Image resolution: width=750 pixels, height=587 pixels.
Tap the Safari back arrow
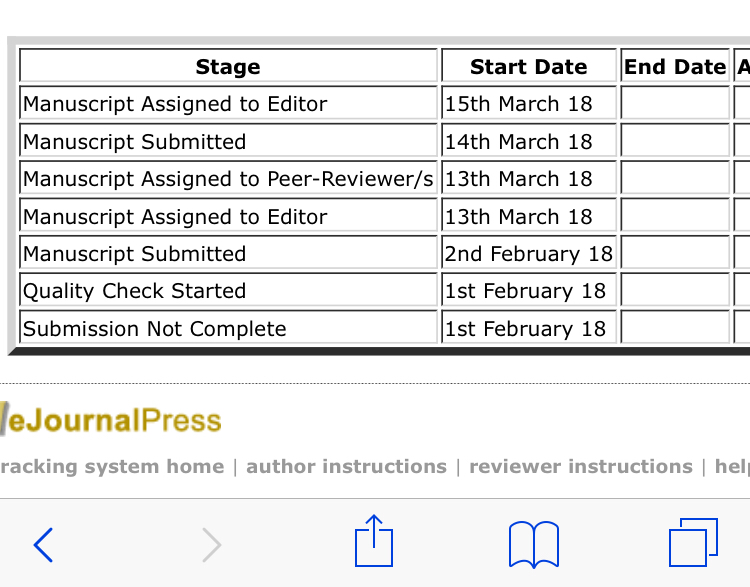[x=43, y=545]
